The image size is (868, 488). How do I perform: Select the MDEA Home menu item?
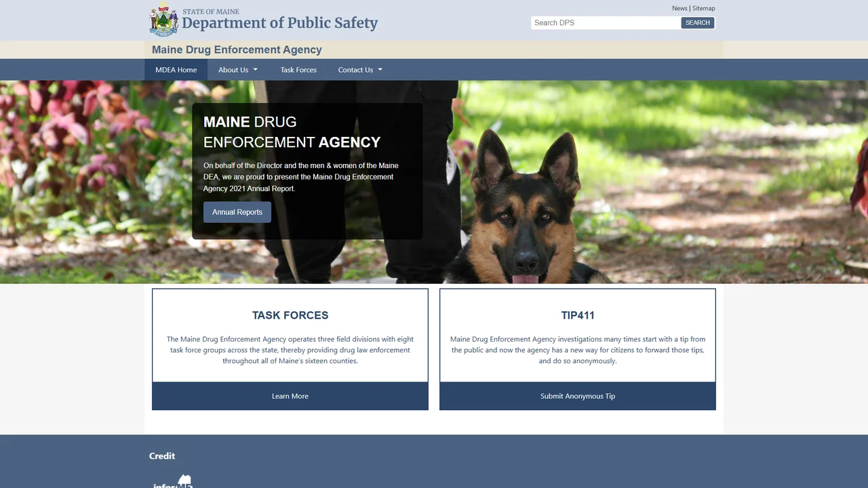176,70
